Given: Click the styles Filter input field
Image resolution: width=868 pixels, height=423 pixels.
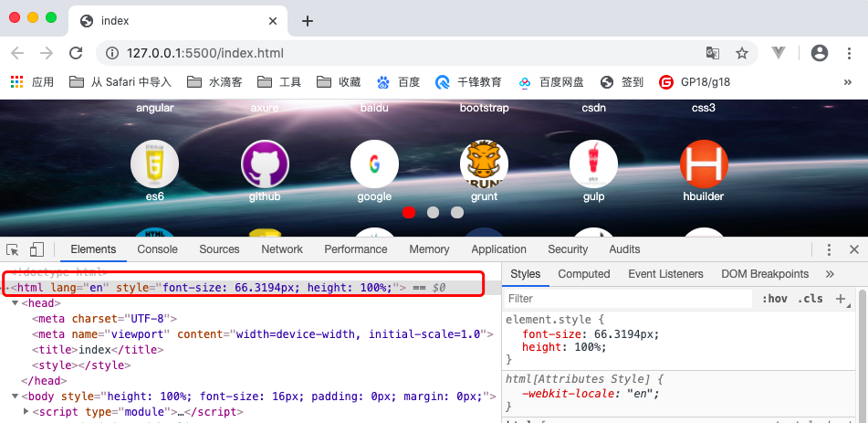Looking at the screenshot, I should pyautogui.click(x=628, y=299).
